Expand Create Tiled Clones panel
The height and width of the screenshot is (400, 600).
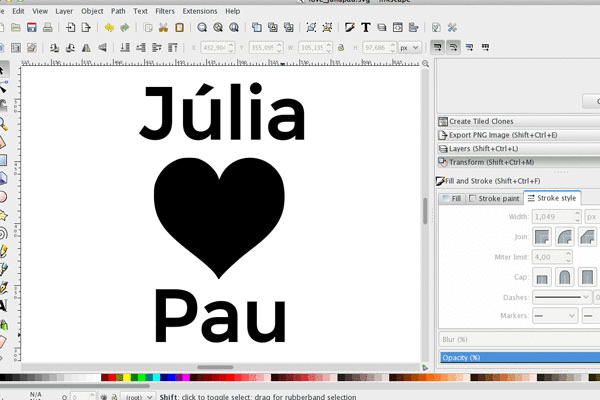tap(518, 121)
